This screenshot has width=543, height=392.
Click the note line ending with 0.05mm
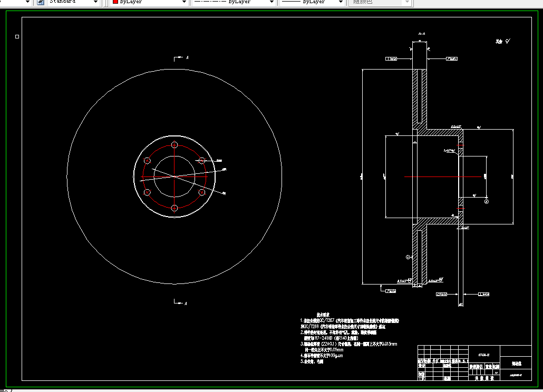pyautogui.click(x=324, y=350)
